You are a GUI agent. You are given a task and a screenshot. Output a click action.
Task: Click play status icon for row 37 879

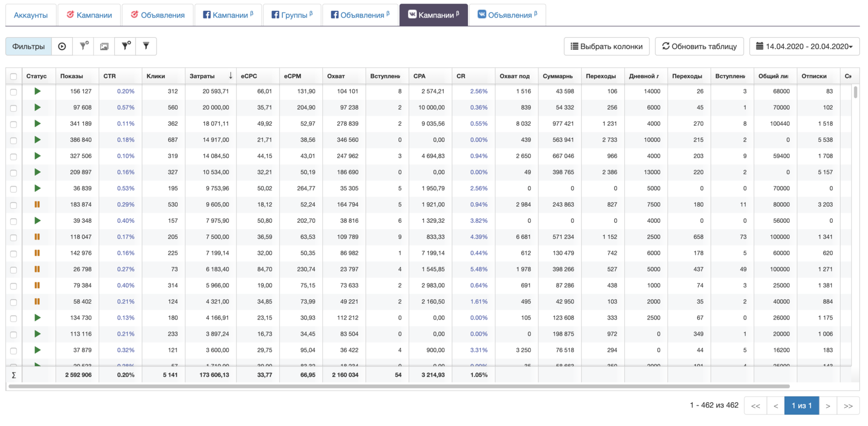coord(37,350)
